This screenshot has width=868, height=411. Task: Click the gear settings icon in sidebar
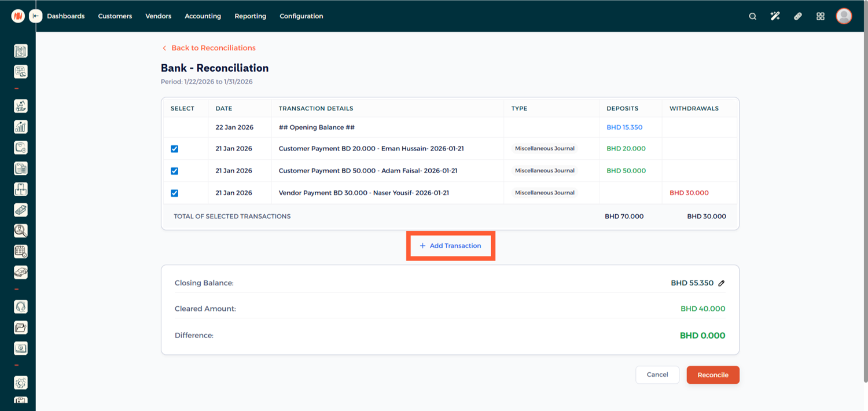coord(21,383)
